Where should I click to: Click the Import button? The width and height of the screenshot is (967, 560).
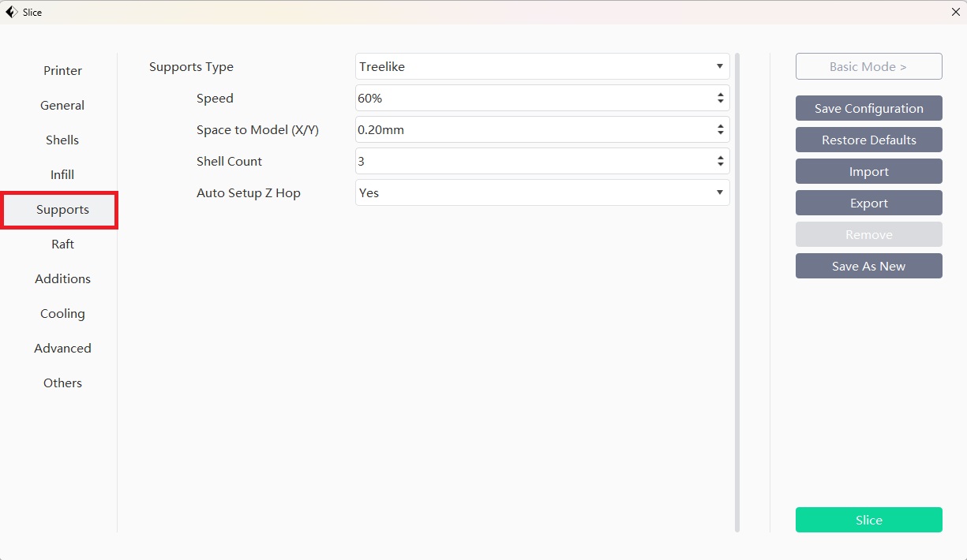tap(868, 172)
